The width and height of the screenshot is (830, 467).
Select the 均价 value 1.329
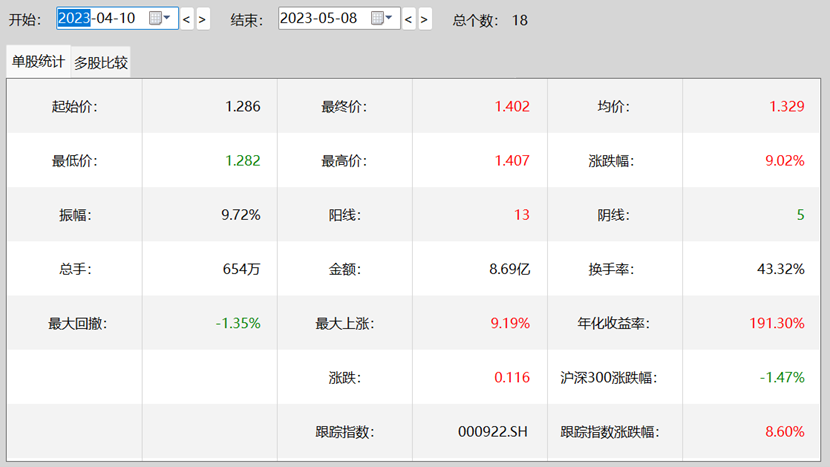(x=787, y=106)
